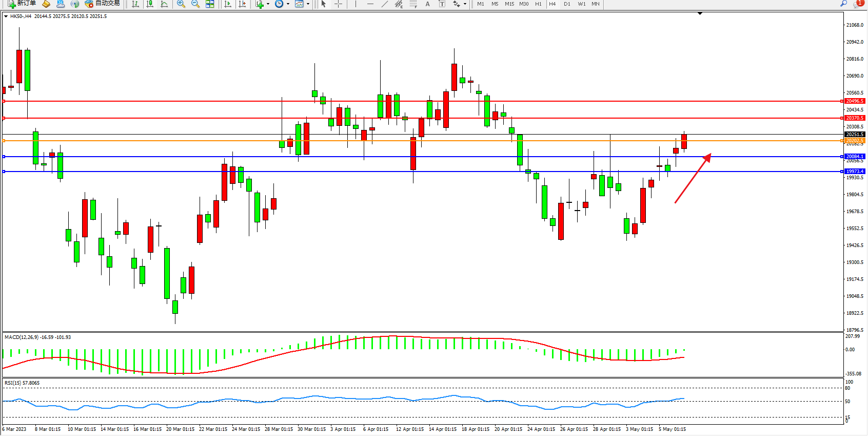Viewport: 868px width, 436px height.
Task: Toggle the AutoTrading (自动交易) button
Action: tap(102, 4)
